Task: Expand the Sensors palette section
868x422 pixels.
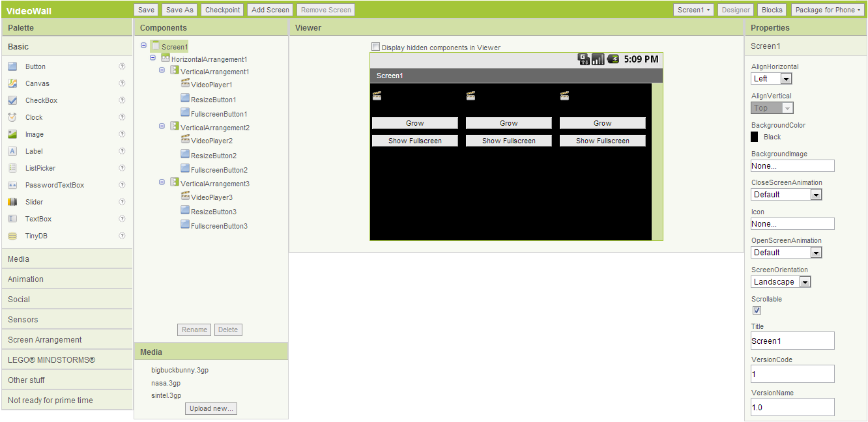Action: pos(67,320)
